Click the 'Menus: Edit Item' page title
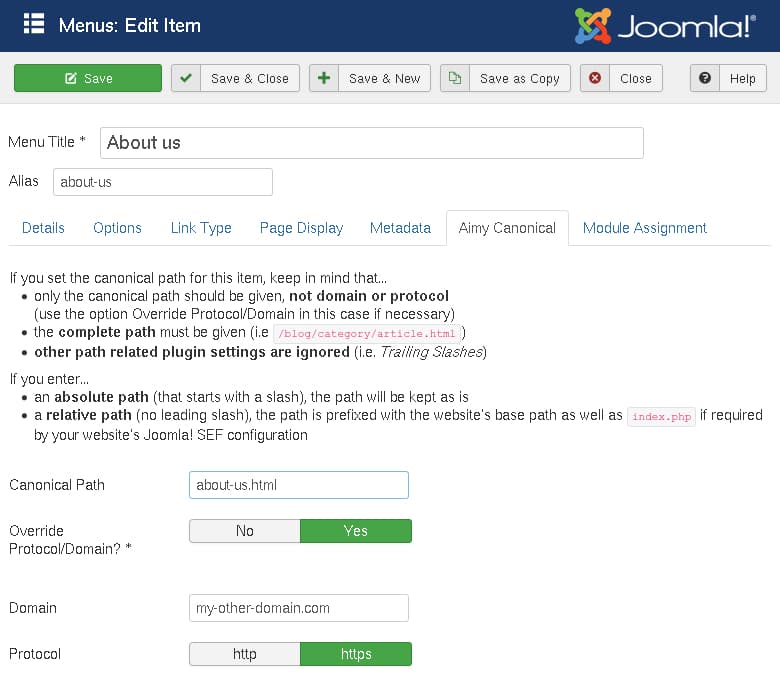This screenshot has height=675, width=780. [x=129, y=25]
